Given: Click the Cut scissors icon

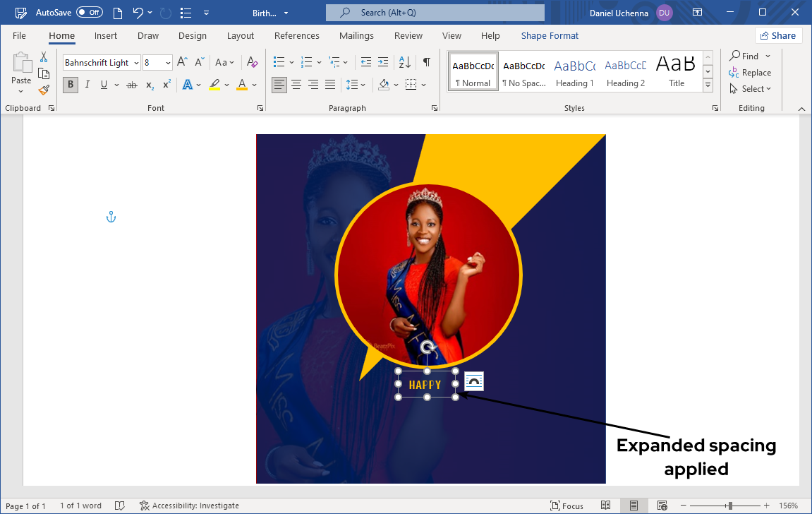Looking at the screenshot, I should (44, 57).
